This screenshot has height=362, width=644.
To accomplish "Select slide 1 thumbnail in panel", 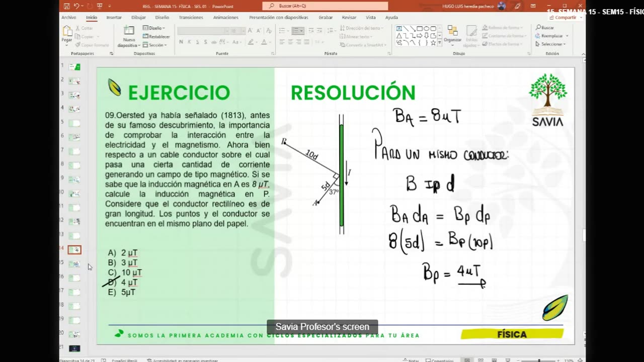I will tap(74, 66).
